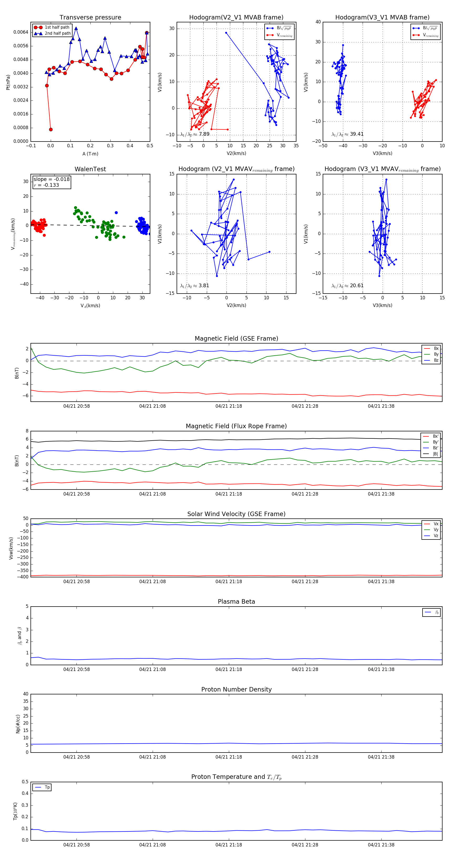Viewport: 473px width, 868px height.
Task: Select |B| legend entry in flux rope plot
Action: [431, 454]
